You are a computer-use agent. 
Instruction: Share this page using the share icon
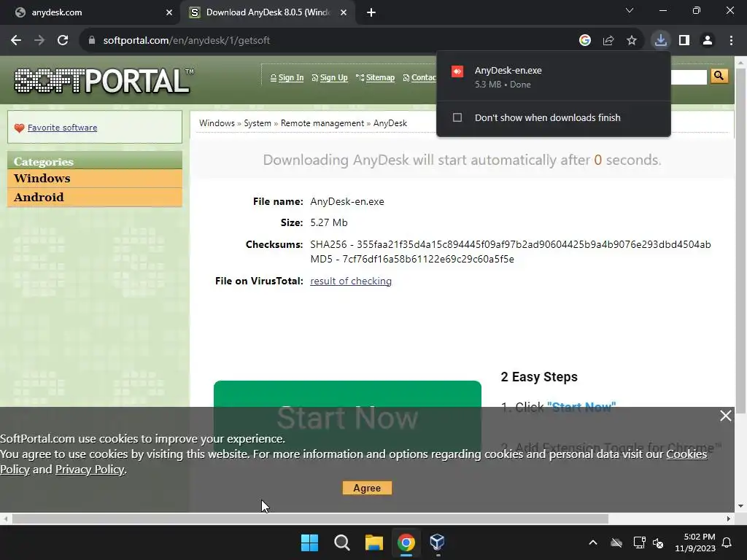(x=608, y=41)
